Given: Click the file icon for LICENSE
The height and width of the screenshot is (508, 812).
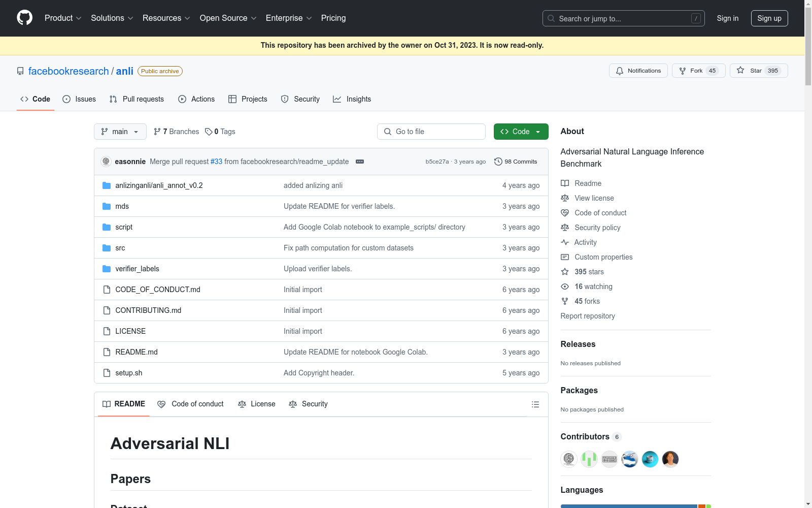Looking at the screenshot, I should (107, 331).
